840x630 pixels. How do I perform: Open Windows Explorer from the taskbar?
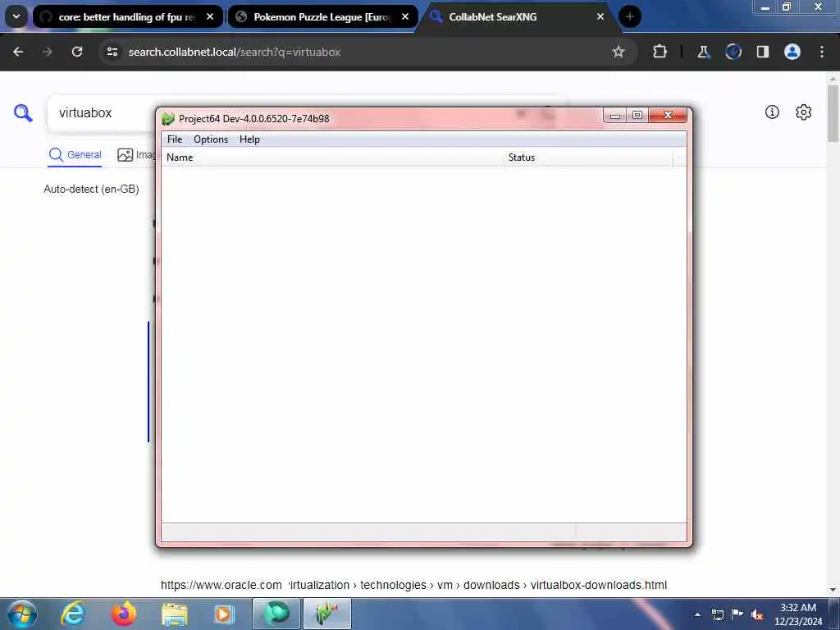[x=175, y=614]
